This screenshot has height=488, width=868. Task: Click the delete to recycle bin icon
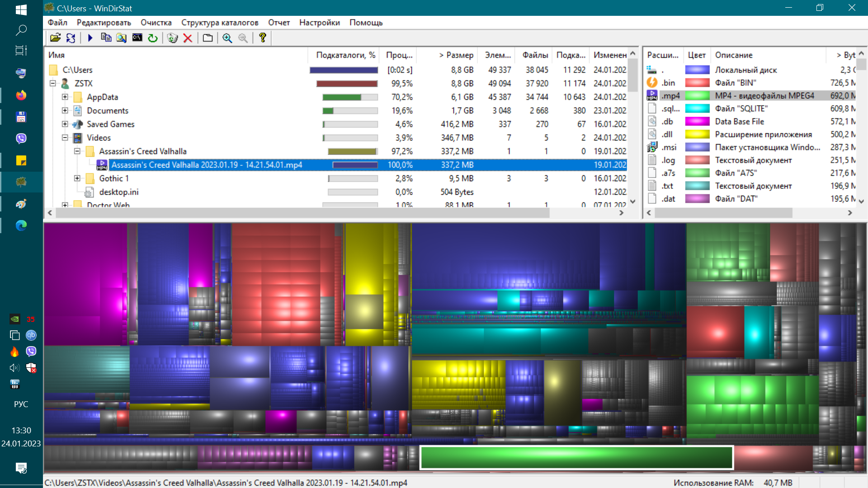[172, 38]
